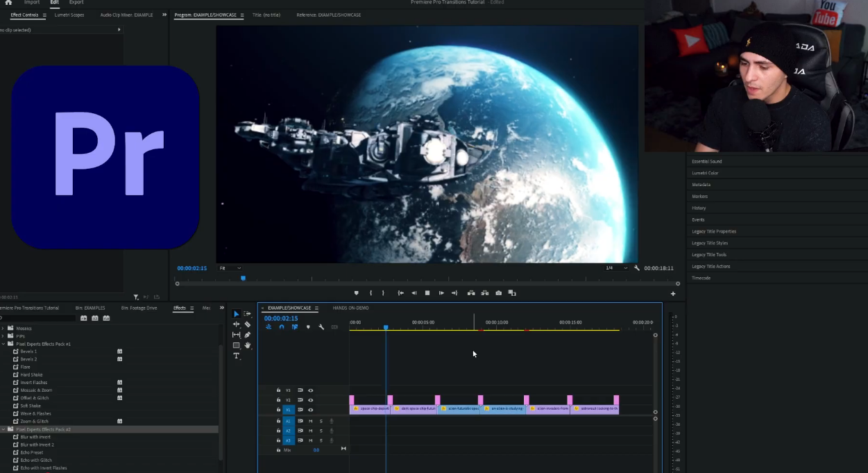
Task: Expand the PIPs effects folder
Action: [x=2, y=336]
